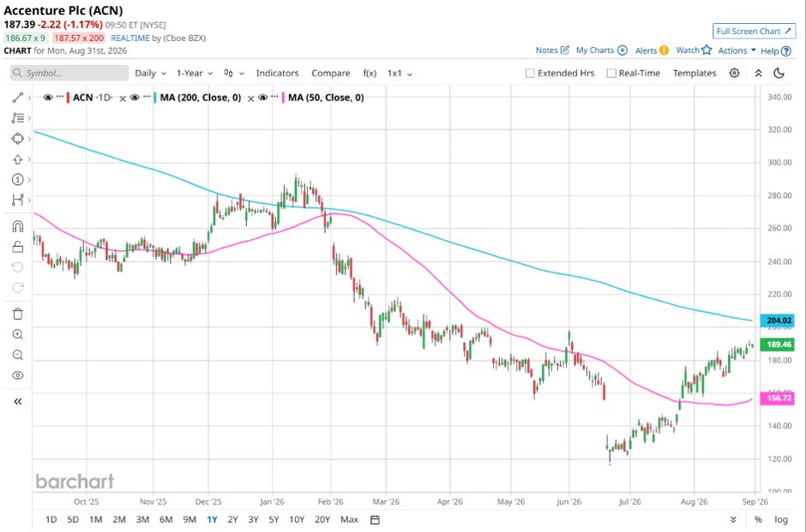Open the Daily interval dropdown
The image size is (806, 532).
click(x=150, y=74)
